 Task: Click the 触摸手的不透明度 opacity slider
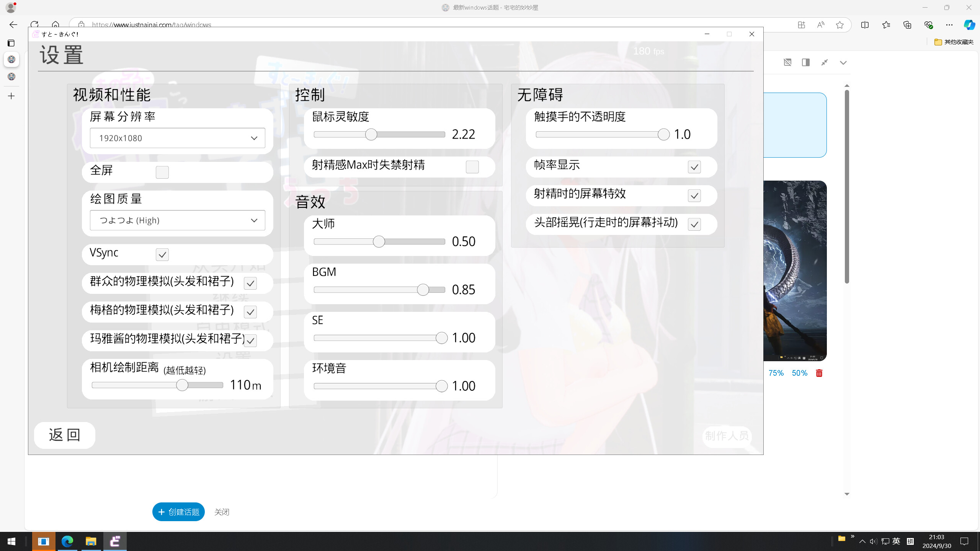[x=603, y=135]
